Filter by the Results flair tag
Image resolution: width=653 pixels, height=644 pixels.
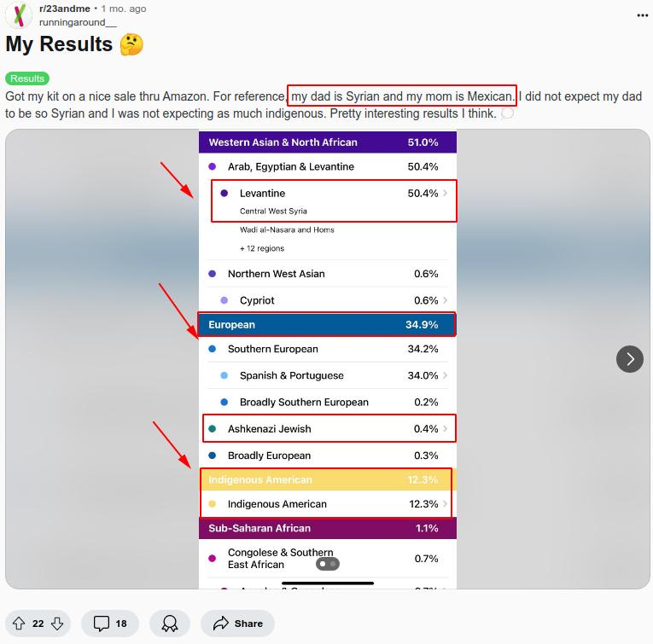click(27, 78)
